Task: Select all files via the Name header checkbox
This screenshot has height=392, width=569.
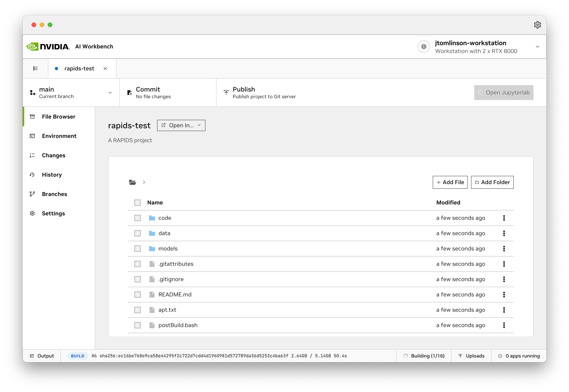Action: coord(137,202)
